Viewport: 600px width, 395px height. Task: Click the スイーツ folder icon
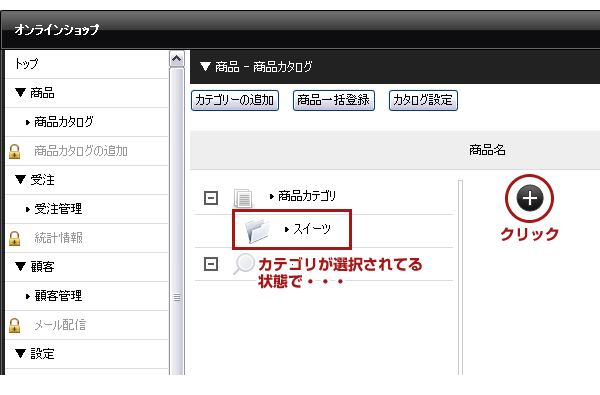point(257,230)
